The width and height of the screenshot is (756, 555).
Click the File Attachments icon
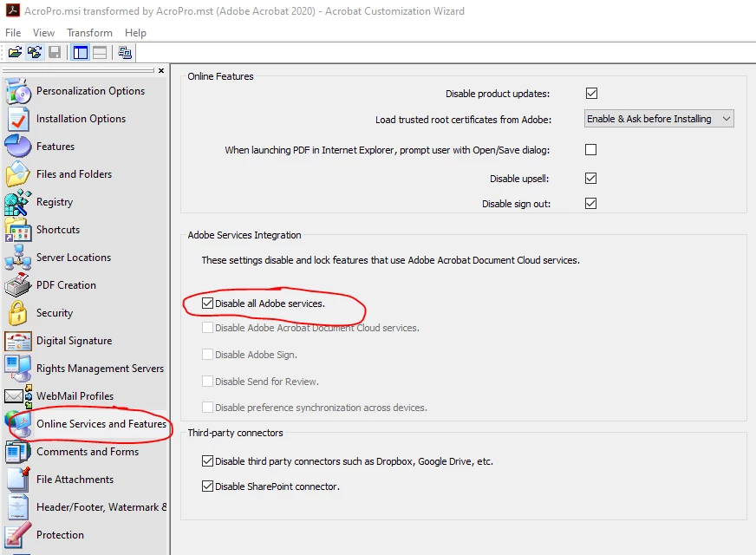pos(18,480)
